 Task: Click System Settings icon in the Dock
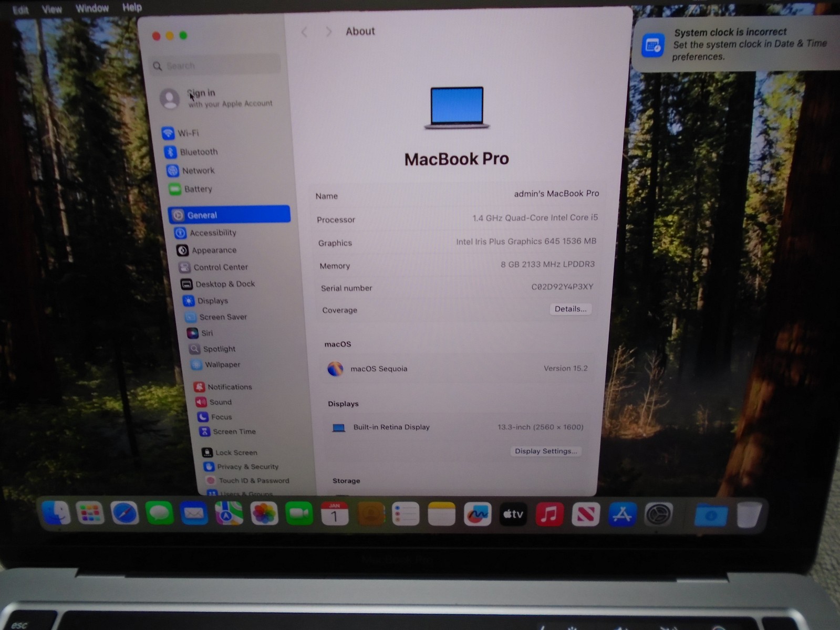(658, 514)
